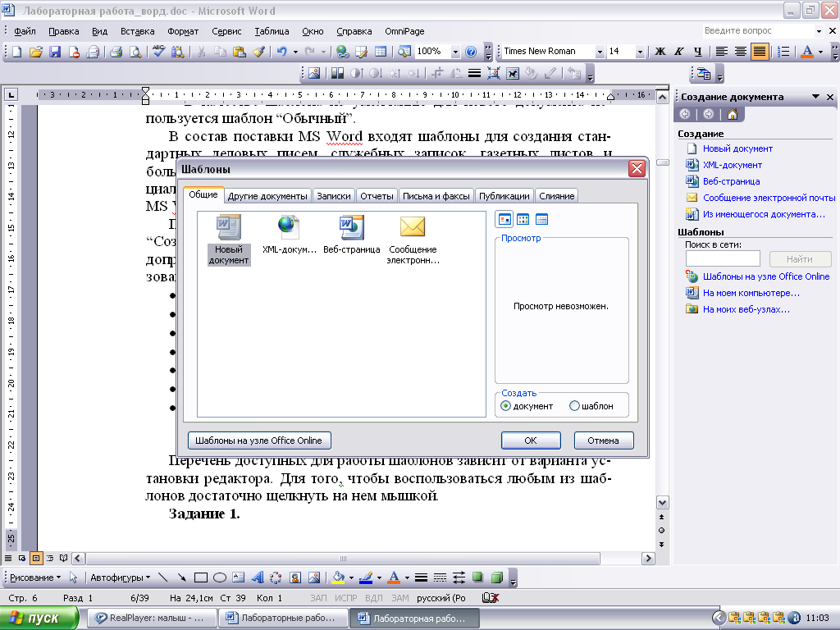Open the Таблица menu
The image size is (840, 630).
272,31
